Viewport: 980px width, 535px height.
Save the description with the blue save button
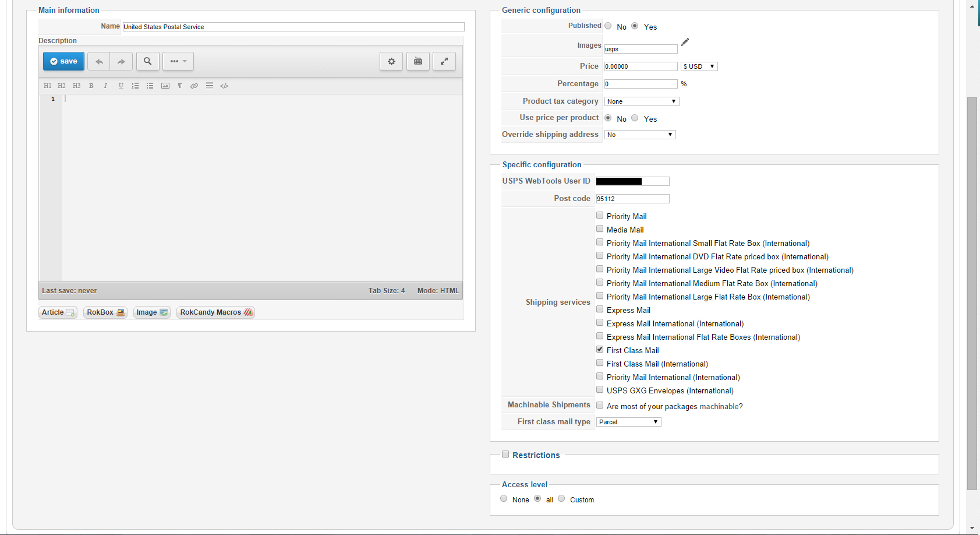click(63, 61)
